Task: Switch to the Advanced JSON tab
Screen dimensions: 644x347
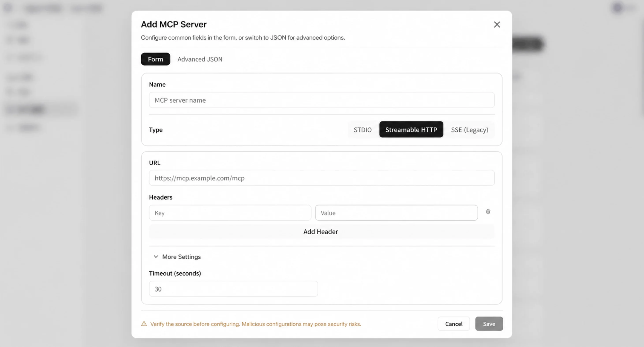Action: click(200, 59)
